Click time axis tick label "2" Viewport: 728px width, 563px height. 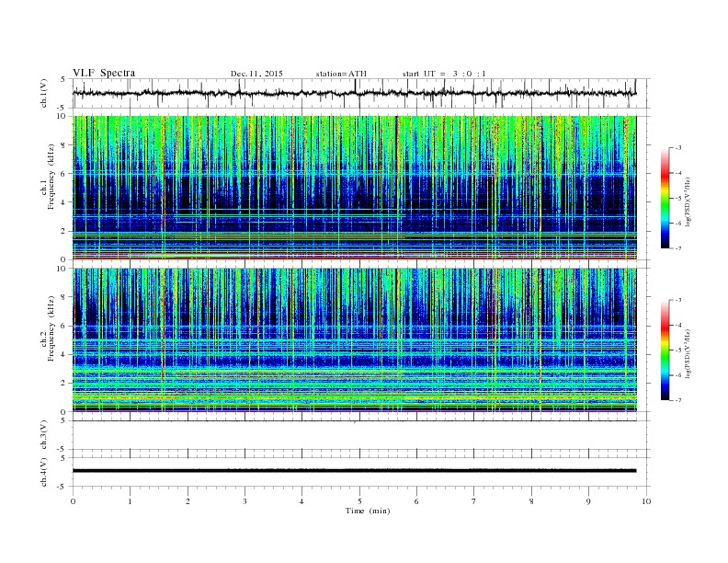188,501
